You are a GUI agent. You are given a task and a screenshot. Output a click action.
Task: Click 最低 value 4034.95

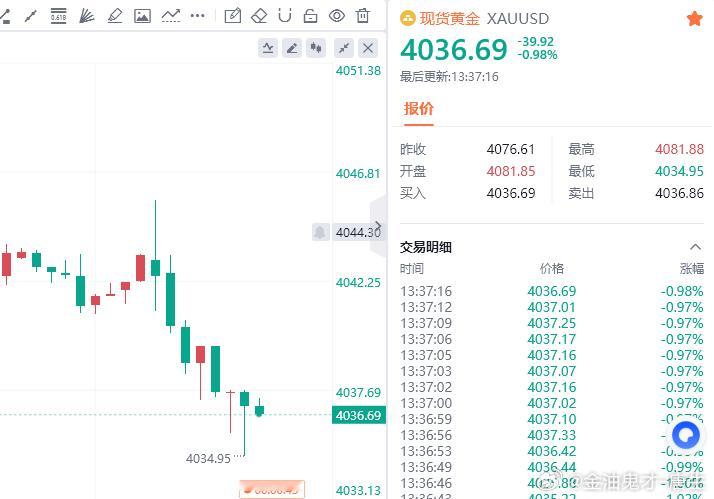tap(679, 171)
